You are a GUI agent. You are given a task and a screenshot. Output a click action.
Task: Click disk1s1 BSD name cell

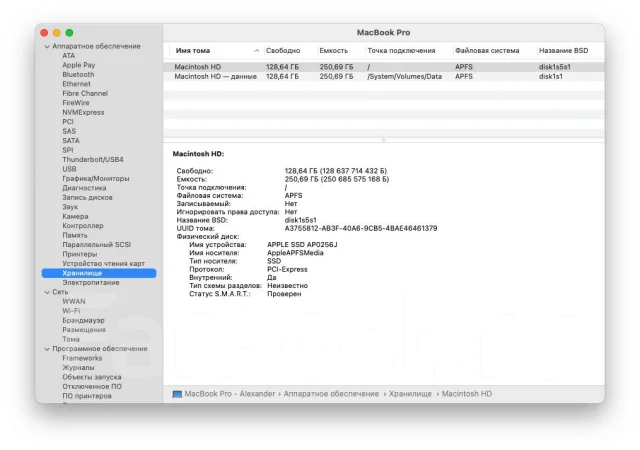(x=551, y=76)
